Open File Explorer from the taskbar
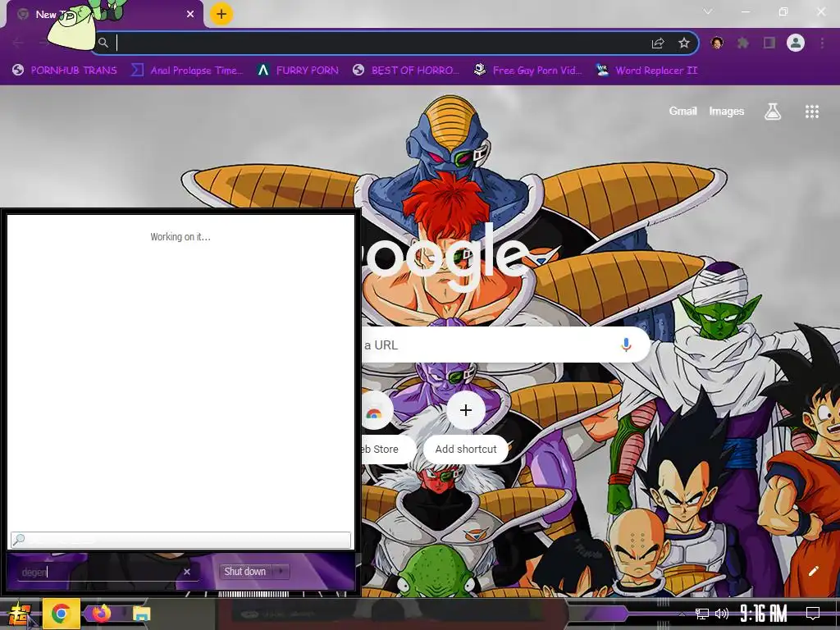The width and height of the screenshot is (840, 630). [141, 614]
